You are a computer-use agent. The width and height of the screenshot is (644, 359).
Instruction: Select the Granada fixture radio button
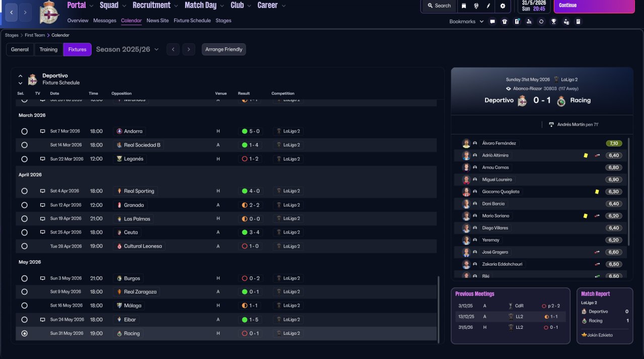(x=24, y=205)
